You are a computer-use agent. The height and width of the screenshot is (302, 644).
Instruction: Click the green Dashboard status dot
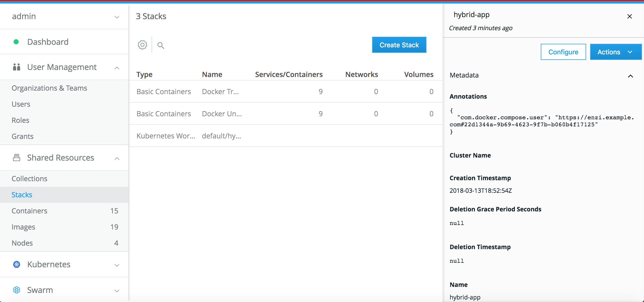tap(16, 42)
